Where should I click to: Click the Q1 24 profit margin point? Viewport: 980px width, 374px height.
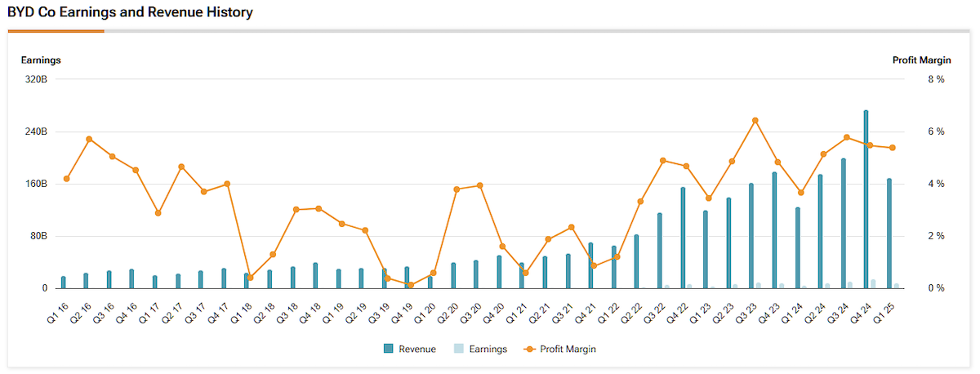(x=801, y=193)
